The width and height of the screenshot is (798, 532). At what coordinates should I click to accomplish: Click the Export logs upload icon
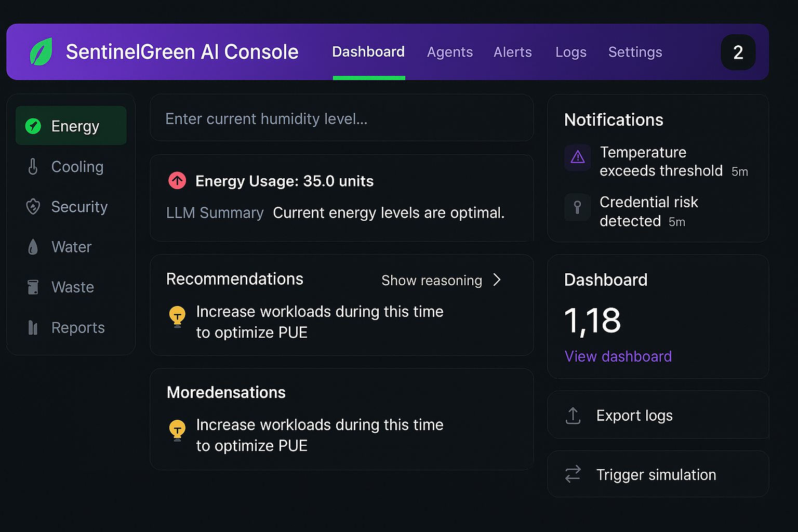click(x=573, y=416)
